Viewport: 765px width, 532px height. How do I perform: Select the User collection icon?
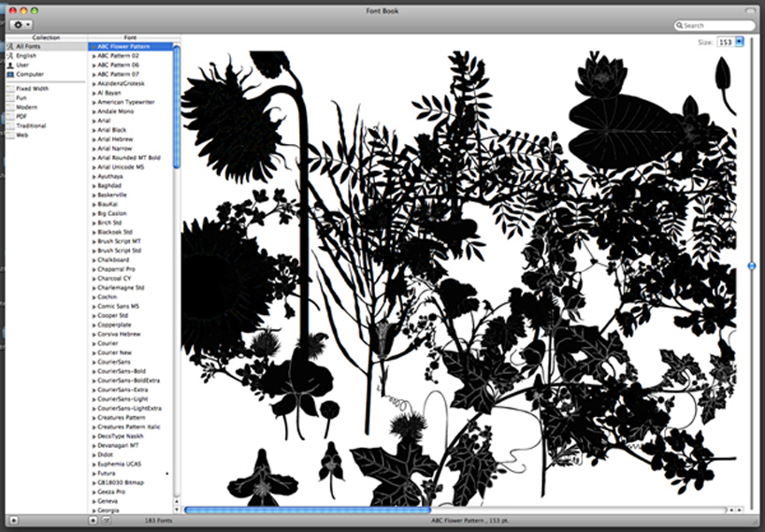[10, 65]
